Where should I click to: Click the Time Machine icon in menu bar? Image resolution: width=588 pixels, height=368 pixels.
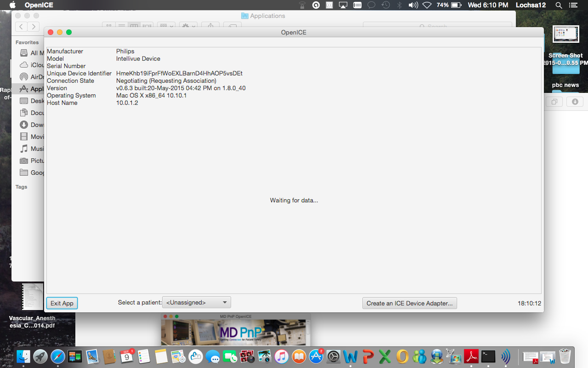point(386,5)
